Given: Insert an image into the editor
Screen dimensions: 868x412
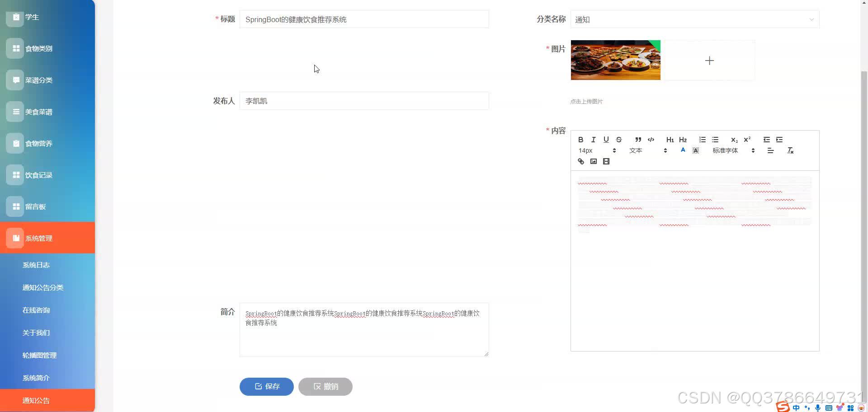Looking at the screenshot, I should 594,161.
